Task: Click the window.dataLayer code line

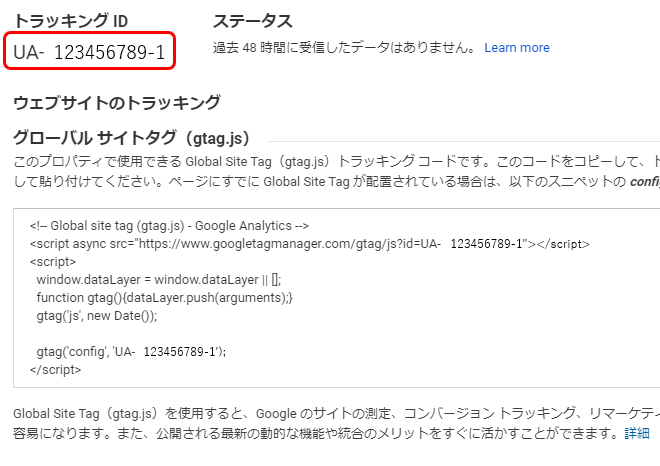Action: pyautogui.click(x=159, y=280)
